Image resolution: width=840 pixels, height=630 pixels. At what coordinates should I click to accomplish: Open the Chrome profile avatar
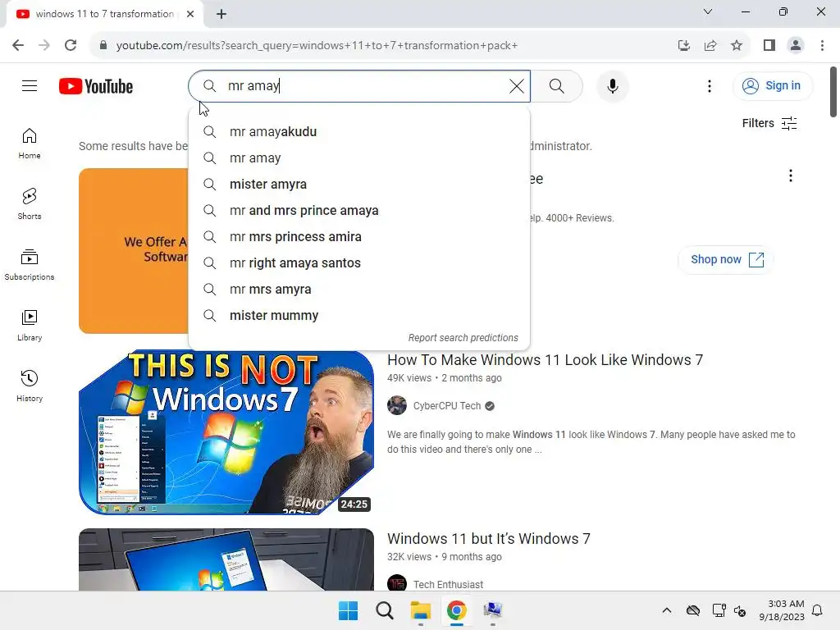pyautogui.click(x=796, y=46)
